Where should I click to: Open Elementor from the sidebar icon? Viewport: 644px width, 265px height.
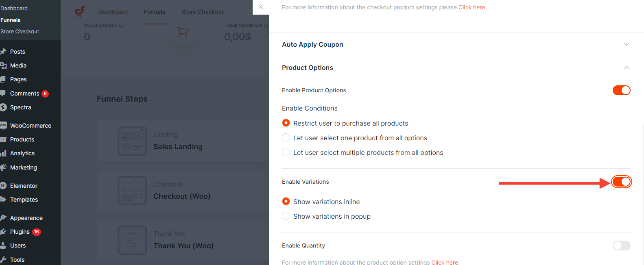click(x=3, y=186)
